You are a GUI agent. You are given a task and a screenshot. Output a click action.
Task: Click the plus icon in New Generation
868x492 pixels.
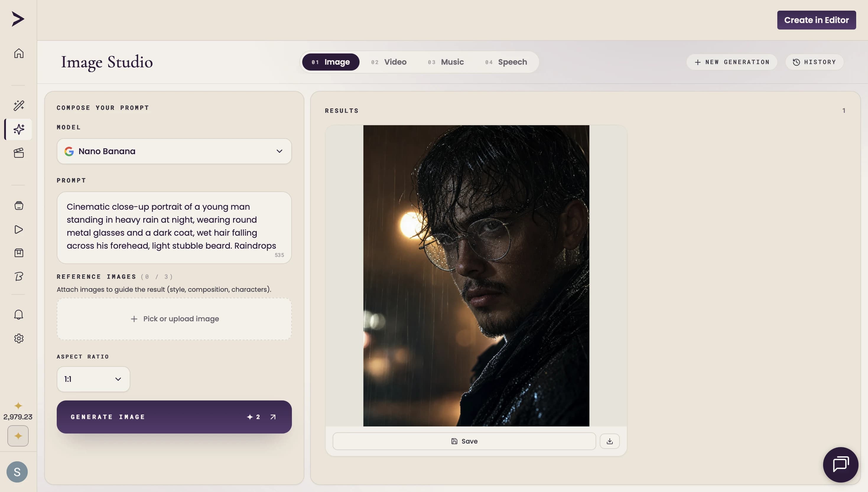[x=698, y=62]
